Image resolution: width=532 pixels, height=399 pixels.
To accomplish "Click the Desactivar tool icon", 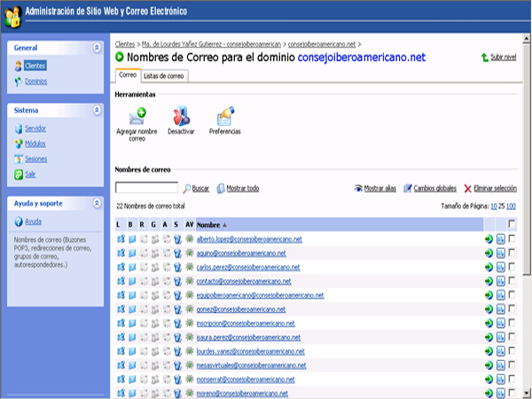I will (x=181, y=116).
